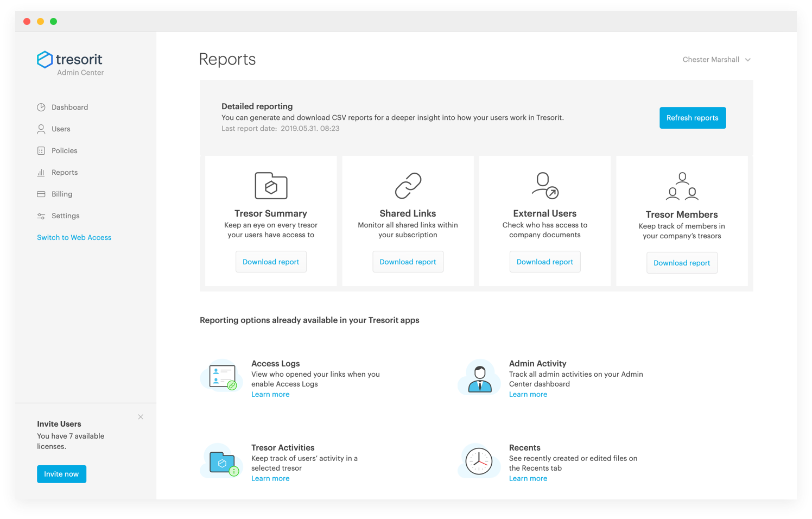Click Invite now button
This screenshot has width=812, height=519.
click(61, 474)
